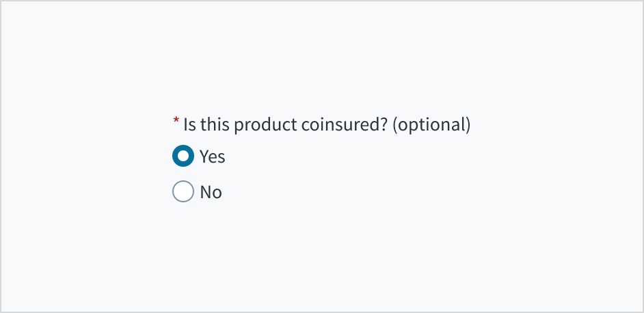
Task: Choose Yes for product coinsured
Action: [x=183, y=156]
